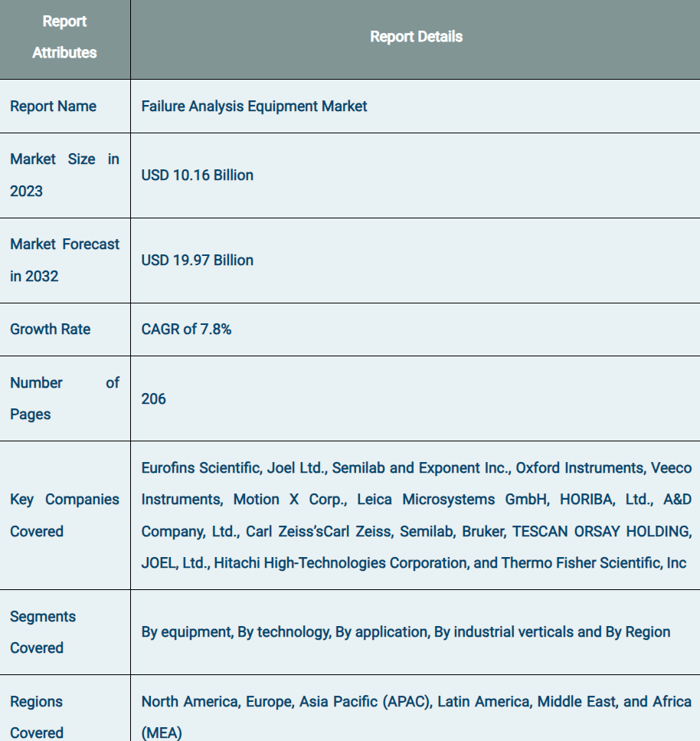Click the companies list starting 'Eurofins Scientific'
Screen dimensions: 700x741
point(416,515)
